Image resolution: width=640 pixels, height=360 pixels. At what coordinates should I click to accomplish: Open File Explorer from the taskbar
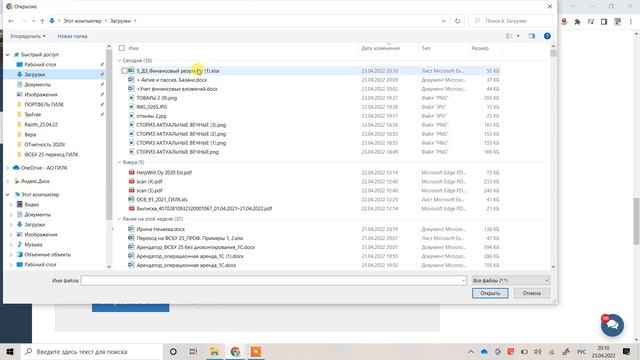(214, 351)
